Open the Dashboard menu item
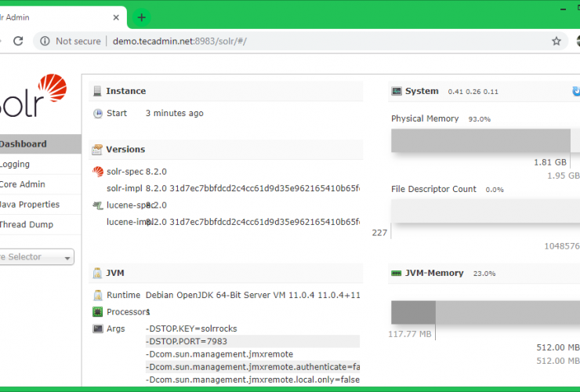 tap(24, 144)
